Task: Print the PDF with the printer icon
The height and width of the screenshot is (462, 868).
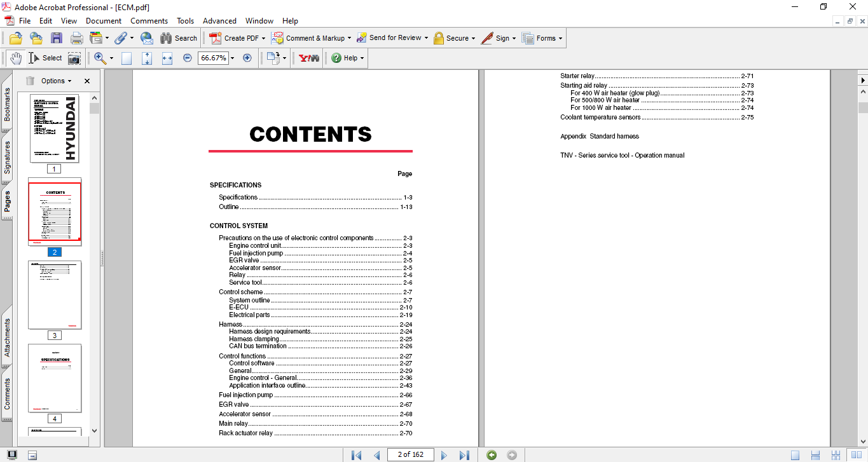Action: click(77, 38)
